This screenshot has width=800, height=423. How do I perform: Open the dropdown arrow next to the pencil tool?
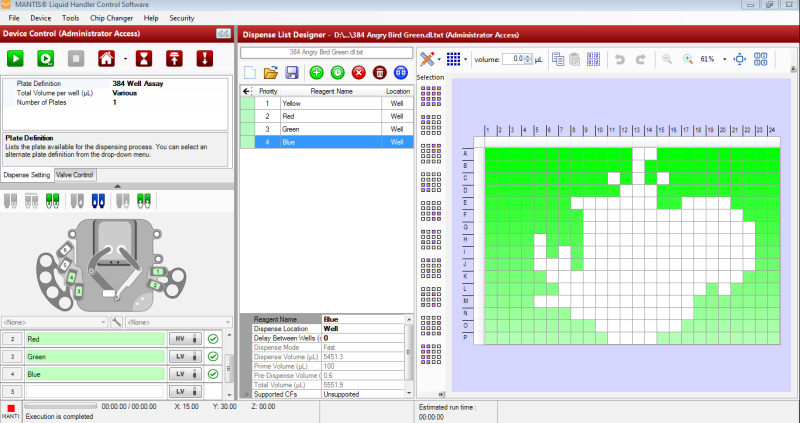point(439,60)
